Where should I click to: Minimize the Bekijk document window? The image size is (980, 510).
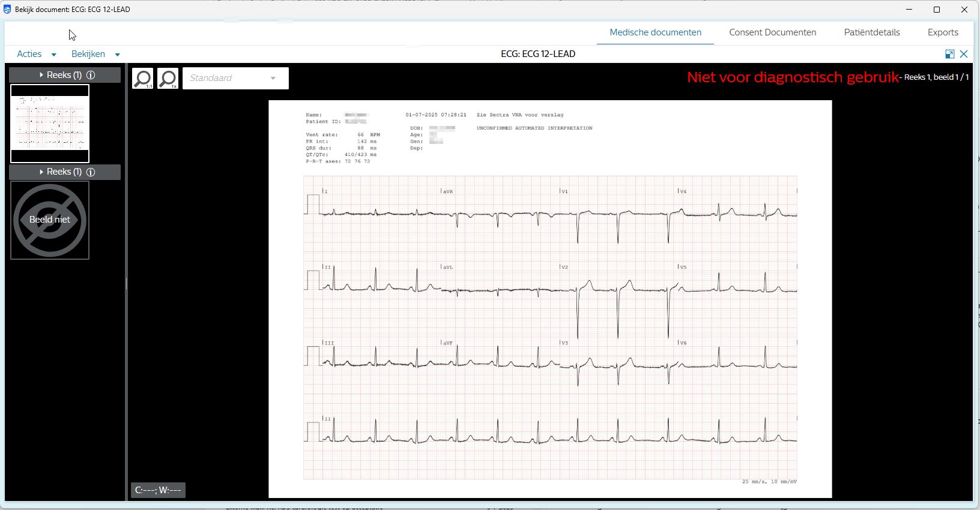tap(909, 10)
